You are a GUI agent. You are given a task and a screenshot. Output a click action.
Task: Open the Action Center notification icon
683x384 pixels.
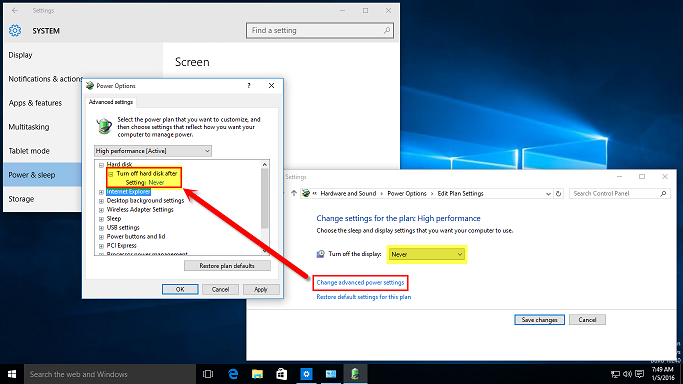coord(639,374)
